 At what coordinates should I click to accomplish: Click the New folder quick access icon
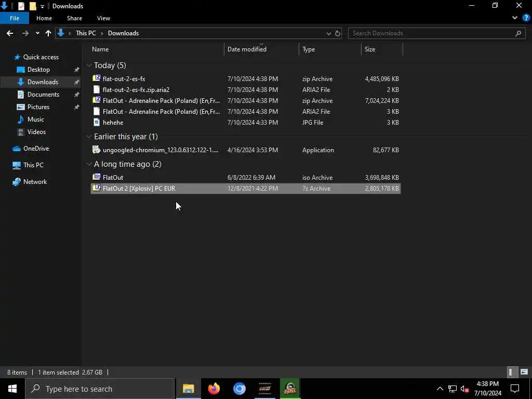pyautogui.click(x=33, y=6)
